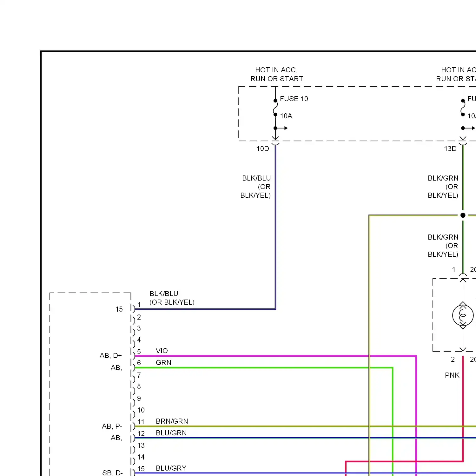The height and width of the screenshot is (476, 476).
Task: Click connector label "13D"
Action: tap(450, 149)
